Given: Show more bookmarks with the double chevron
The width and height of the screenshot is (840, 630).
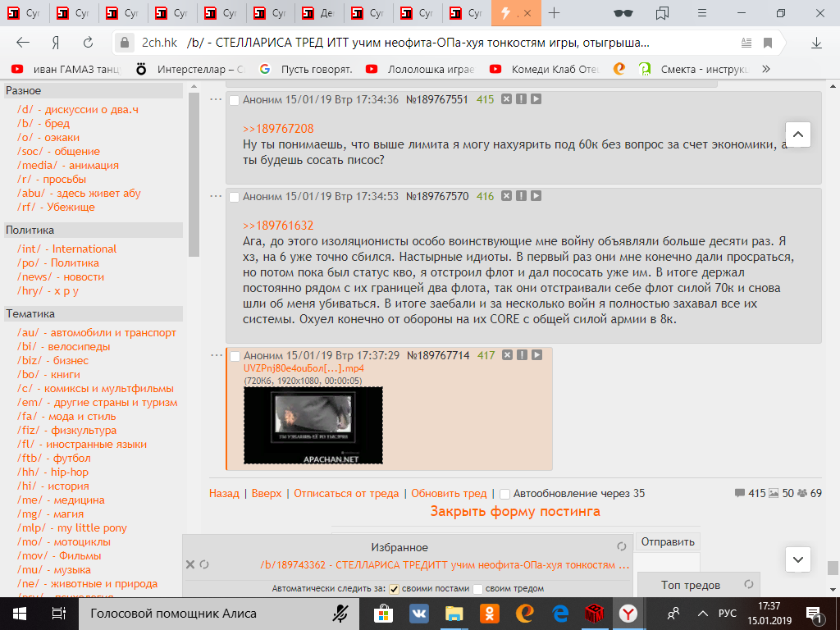Looking at the screenshot, I should click(766, 69).
